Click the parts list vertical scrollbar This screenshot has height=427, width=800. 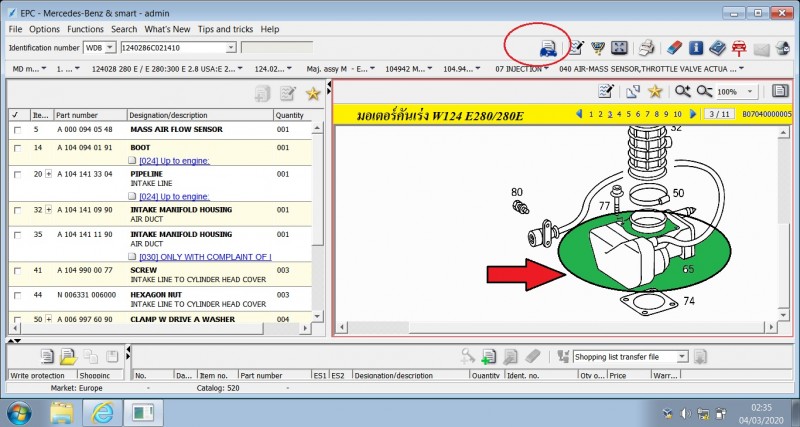(317, 222)
